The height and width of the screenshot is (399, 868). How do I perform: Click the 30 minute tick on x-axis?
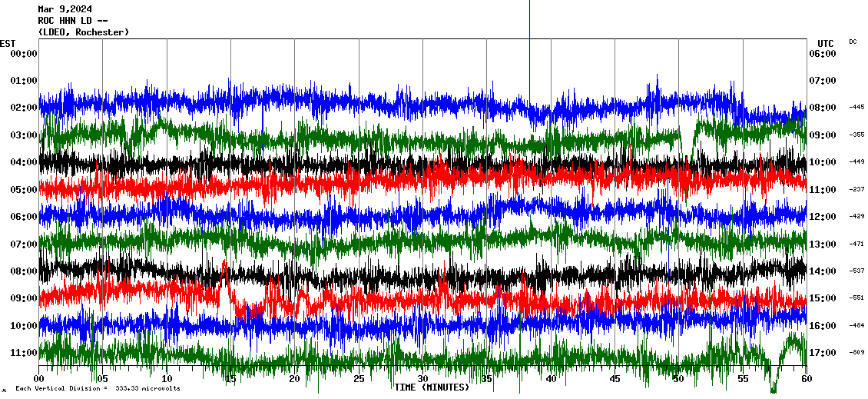(422, 379)
